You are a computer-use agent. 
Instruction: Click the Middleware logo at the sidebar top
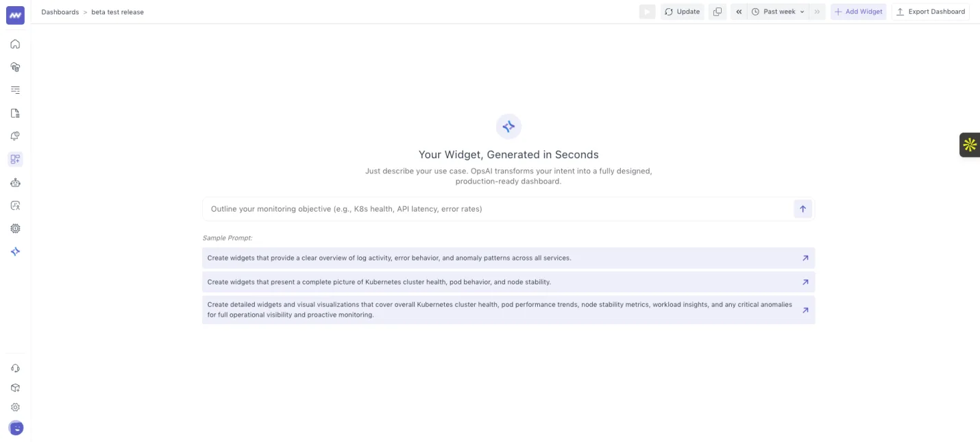15,15
